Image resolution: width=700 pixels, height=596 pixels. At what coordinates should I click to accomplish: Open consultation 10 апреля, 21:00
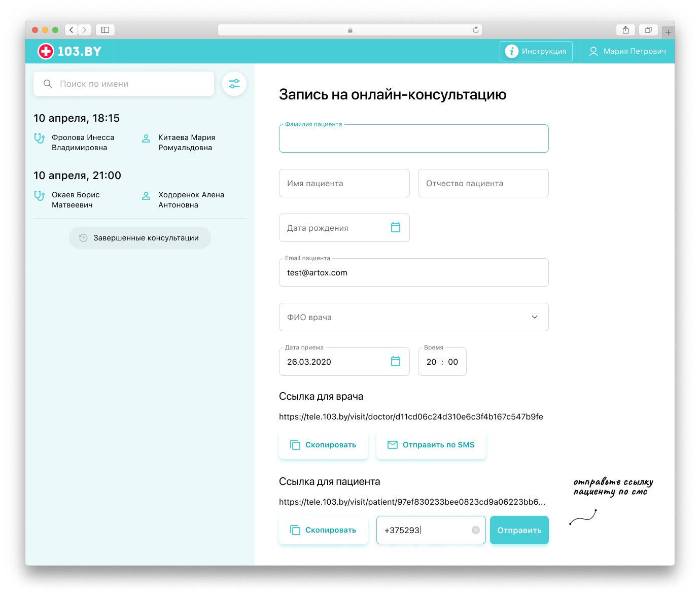pos(77,176)
